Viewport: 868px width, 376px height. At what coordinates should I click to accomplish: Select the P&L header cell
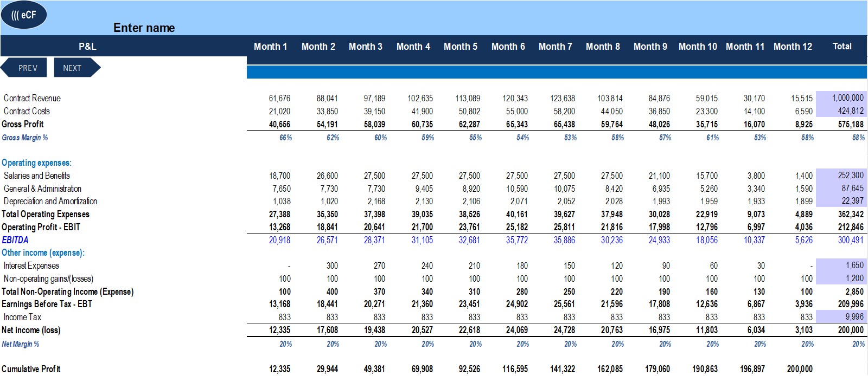coord(87,47)
